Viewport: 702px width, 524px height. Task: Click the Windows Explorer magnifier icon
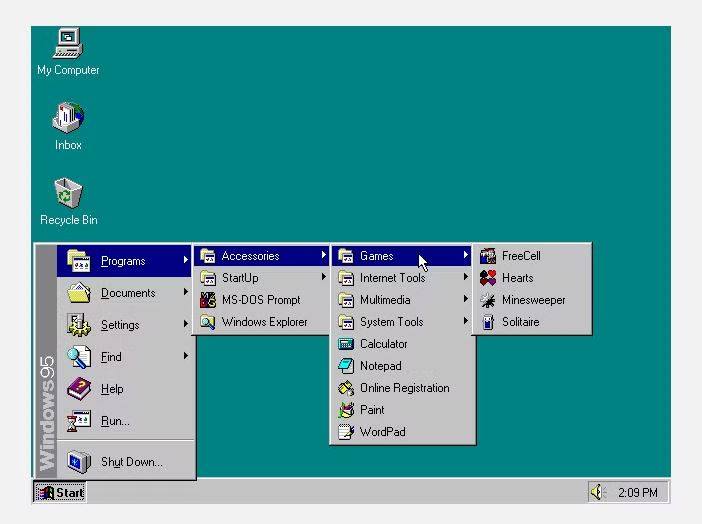(208, 322)
